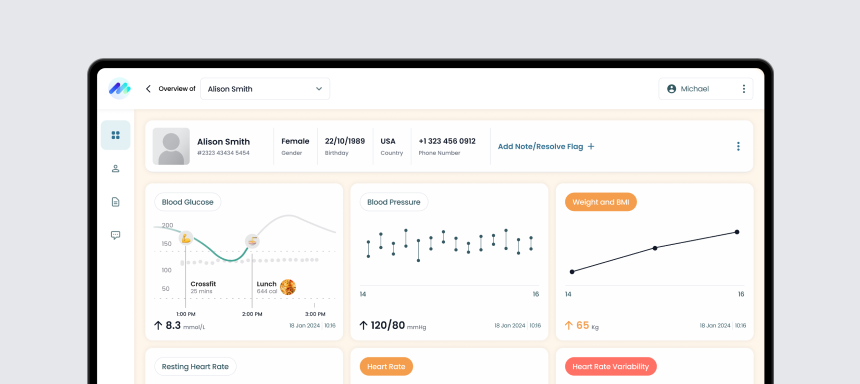Image resolution: width=860 pixels, height=384 pixels.
Task: Click Alison Smith's profile photo placeholder
Action: tap(171, 146)
